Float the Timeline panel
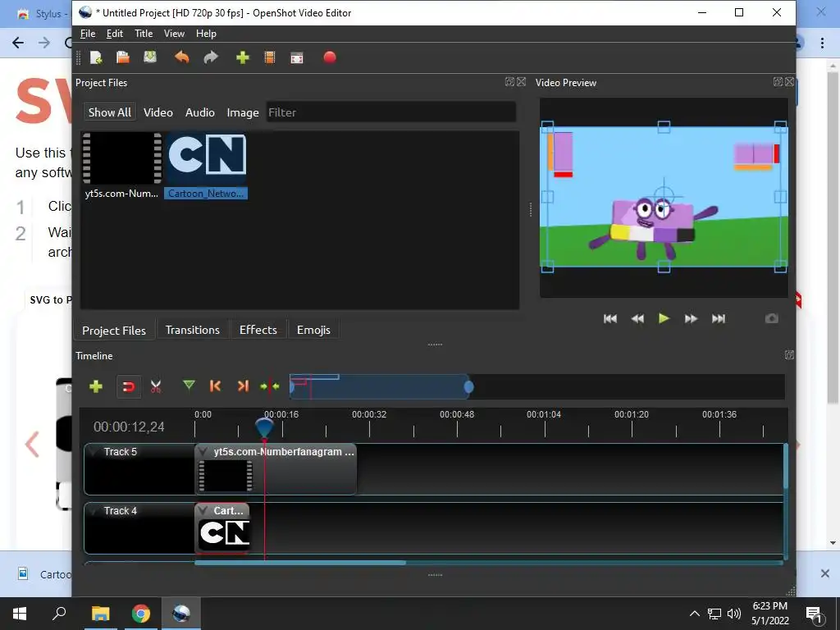Viewport: 840px width, 630px height. 789,354
